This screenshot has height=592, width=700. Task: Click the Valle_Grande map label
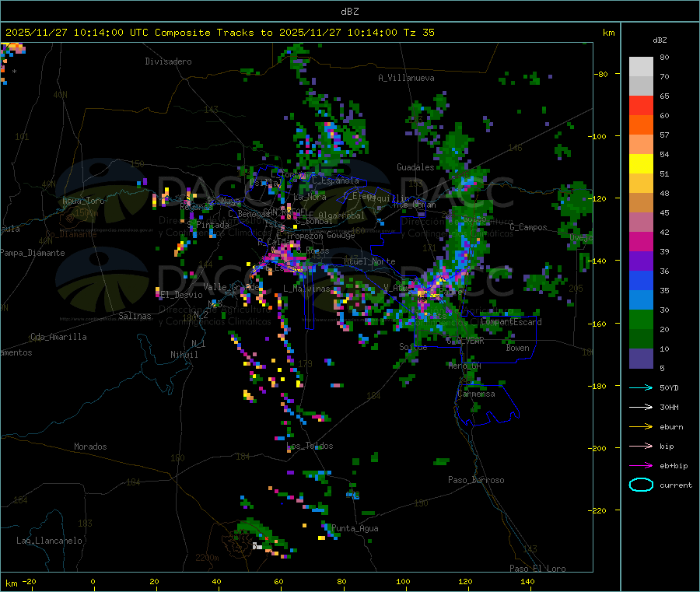click(x=231, y=286)
